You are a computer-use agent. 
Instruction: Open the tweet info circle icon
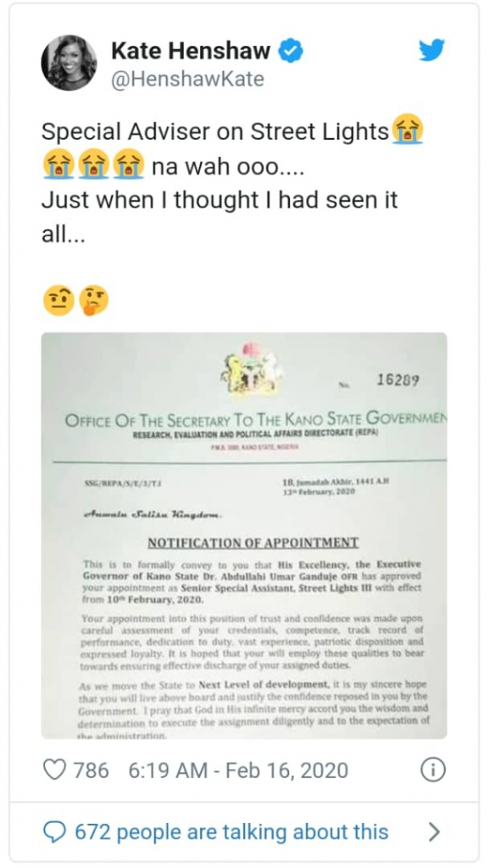pos(432,770)
